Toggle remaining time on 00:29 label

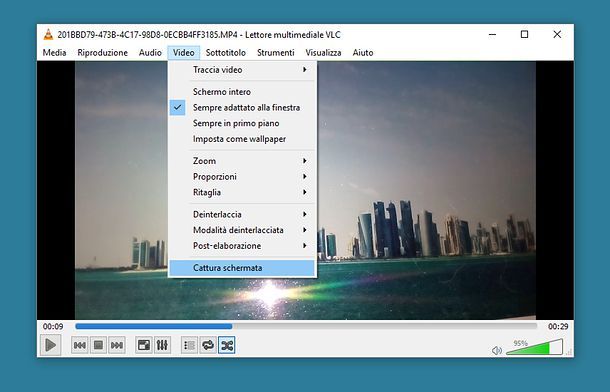coord(558,326)
